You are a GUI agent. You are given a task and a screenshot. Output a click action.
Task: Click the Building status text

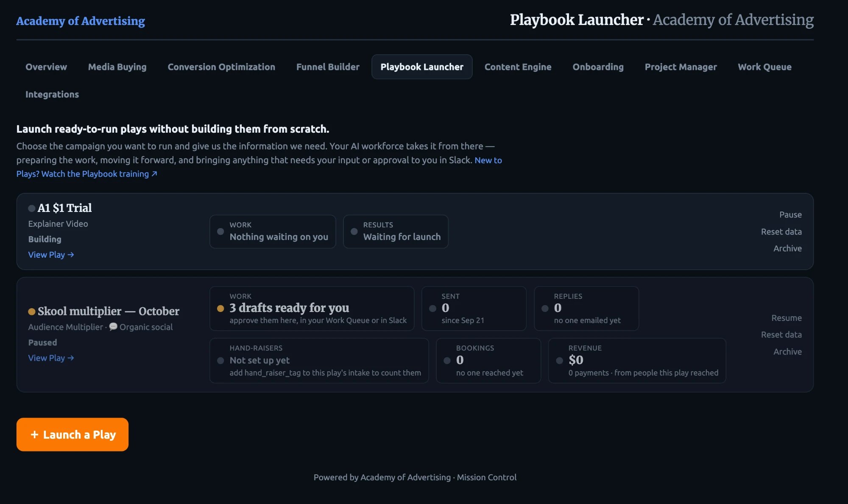[45, 239]
